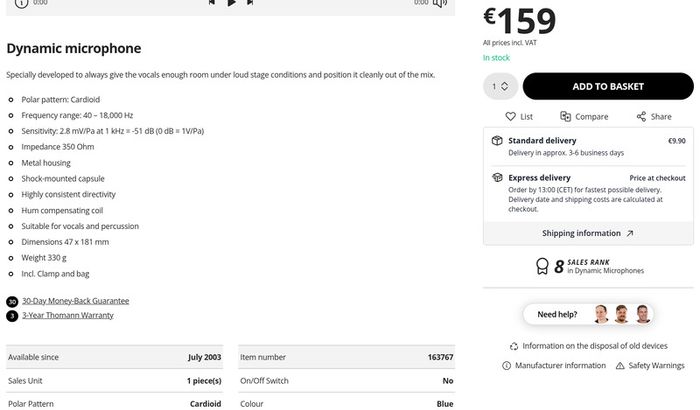Open the Need help? contact box
The height and width of the screenshot is (410, 700).
coord(588,314)
